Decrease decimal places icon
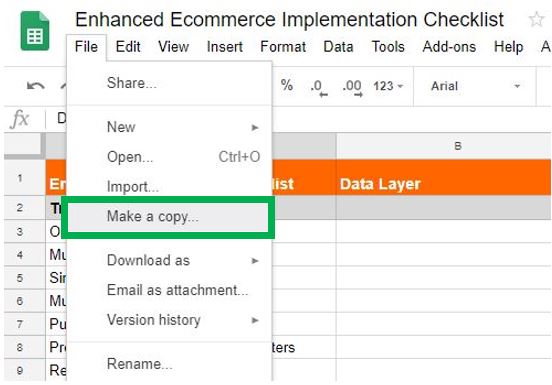The height and width of the screenshot is (385, 552). pos(319,87)
